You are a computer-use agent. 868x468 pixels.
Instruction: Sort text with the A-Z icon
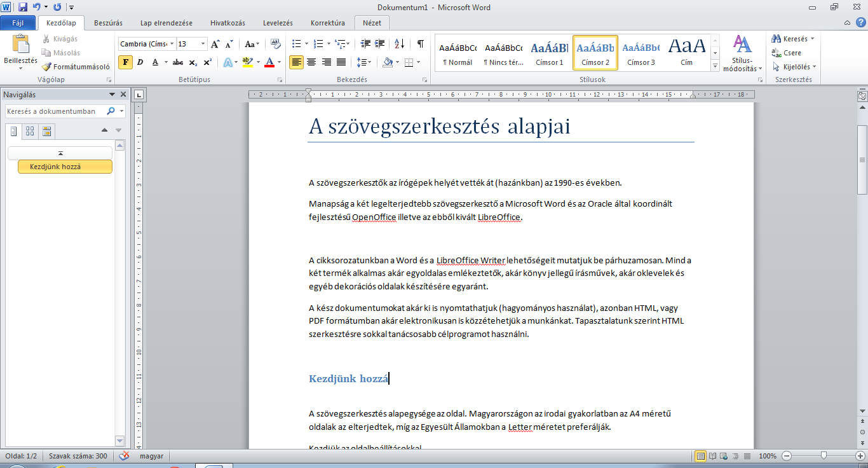pos(399,44)
